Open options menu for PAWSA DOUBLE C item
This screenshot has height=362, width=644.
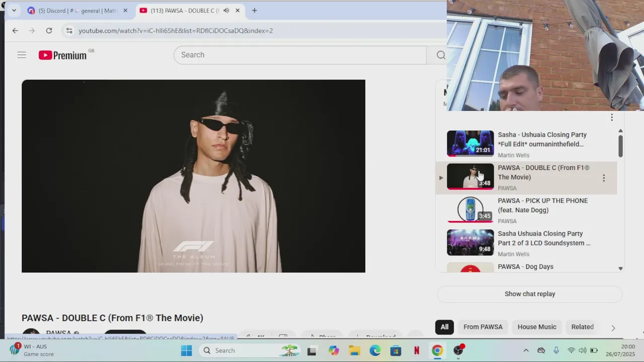click(x=604, y=177)
